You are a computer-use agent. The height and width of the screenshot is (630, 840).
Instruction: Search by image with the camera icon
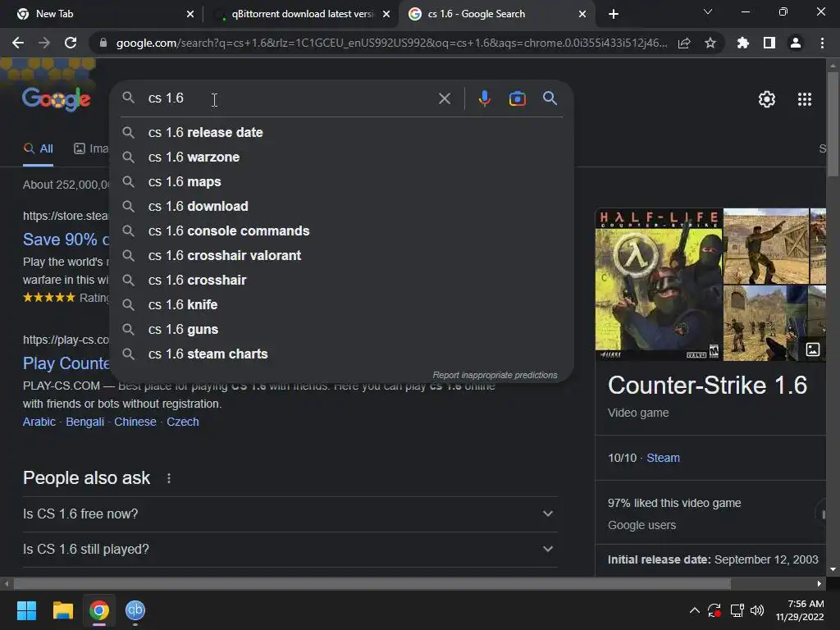(x=517, y=98)
